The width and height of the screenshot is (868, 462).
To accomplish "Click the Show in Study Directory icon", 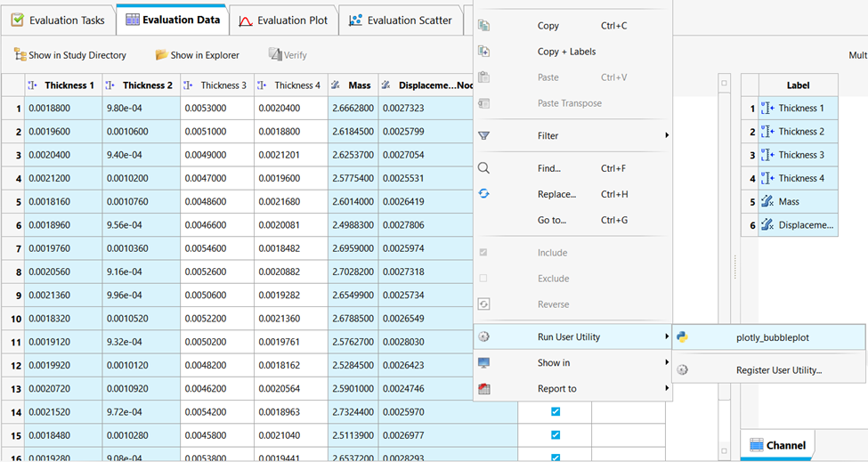I will 20,55.
